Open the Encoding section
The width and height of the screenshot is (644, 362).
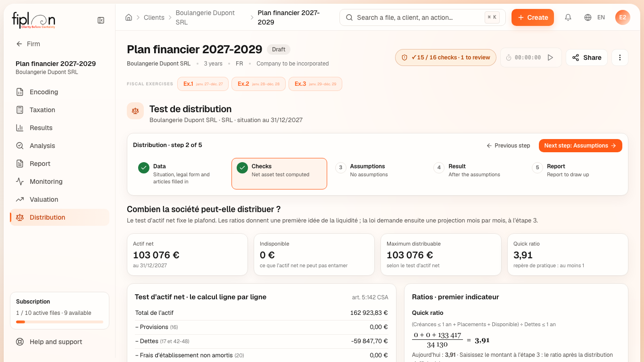pos(59,92)
